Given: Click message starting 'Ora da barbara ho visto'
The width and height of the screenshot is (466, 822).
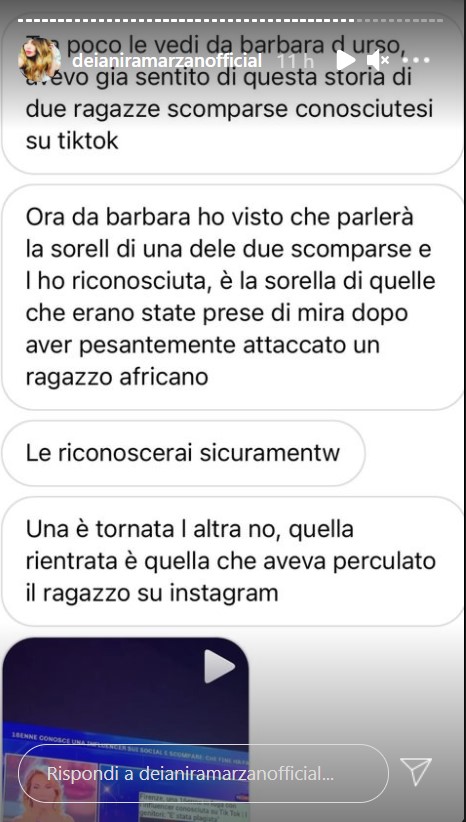Looking at the screenshot, I should click(232, 297).
